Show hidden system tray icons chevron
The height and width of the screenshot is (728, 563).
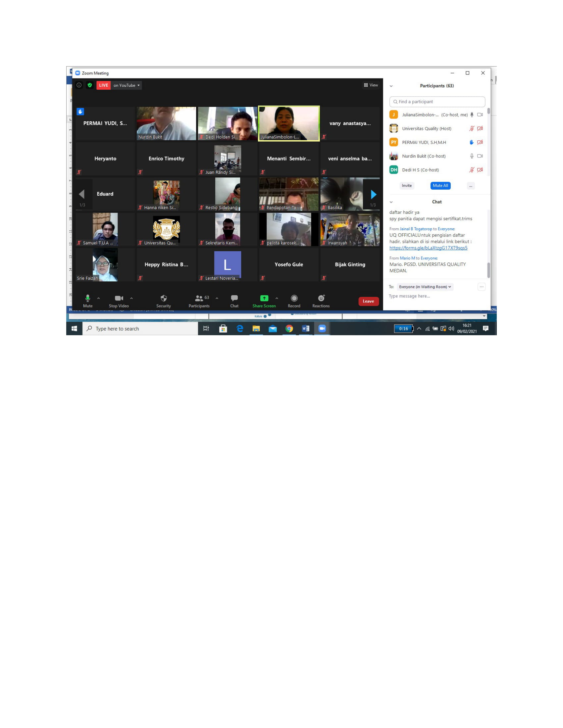[419, 329]
